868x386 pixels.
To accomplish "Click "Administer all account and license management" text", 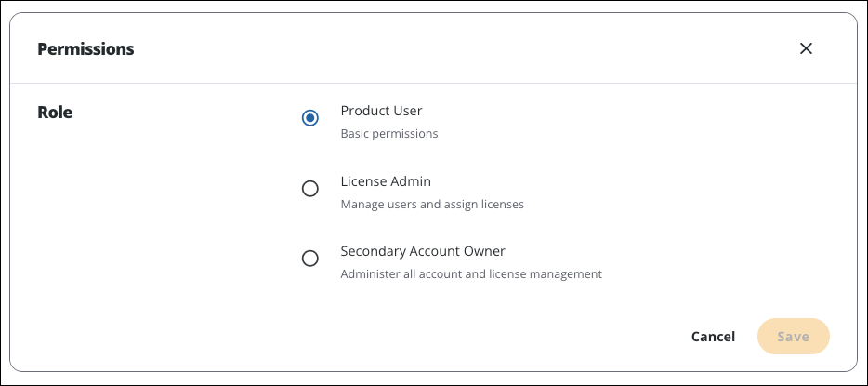I will tap(471, 274).
